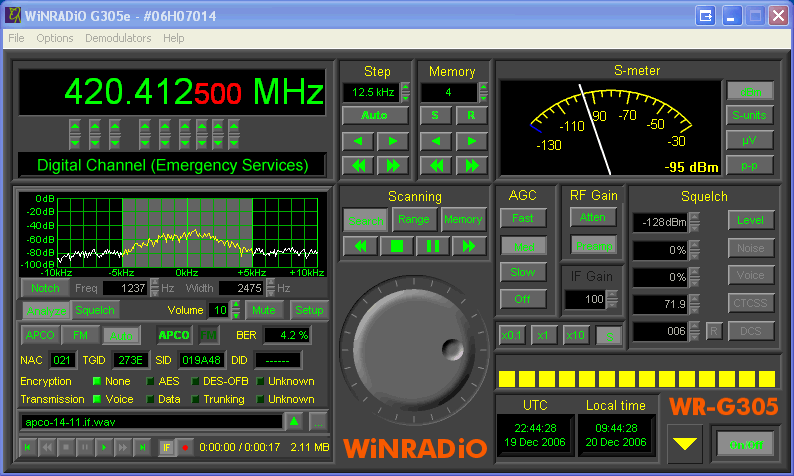Rewind the recording playback

pos(47,447)
